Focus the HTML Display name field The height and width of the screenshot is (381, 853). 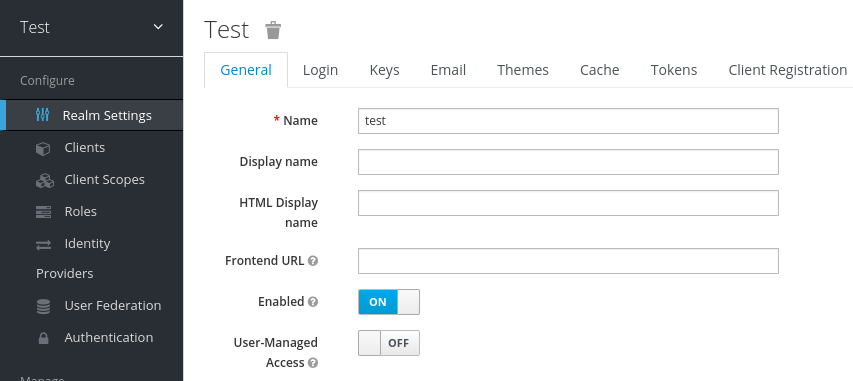click(x=568, y=202)
